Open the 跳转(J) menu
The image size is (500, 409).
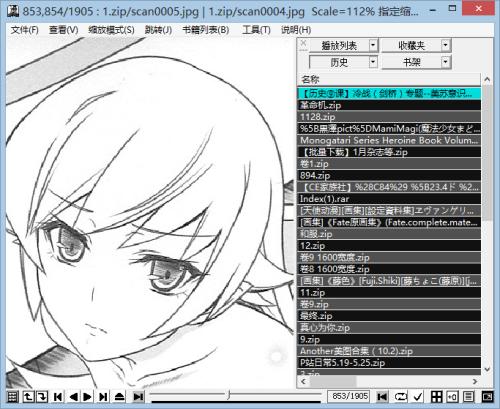158,30
